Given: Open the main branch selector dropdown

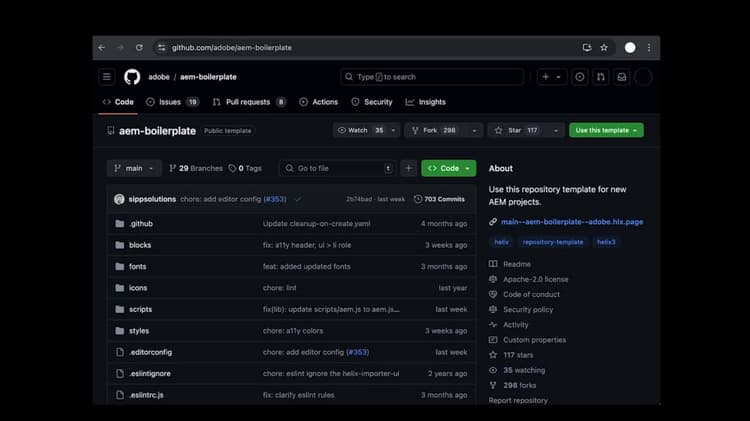Looking at the screenshot, I should (134, 168).
